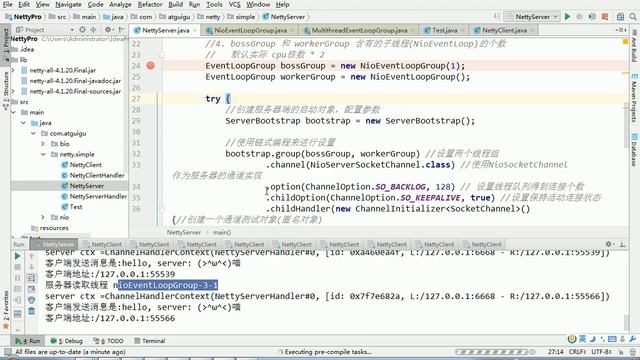Viewport: 640px width, 360px height.
Task: Toggle breakpoint on line 24
Action: coord(151,66)
